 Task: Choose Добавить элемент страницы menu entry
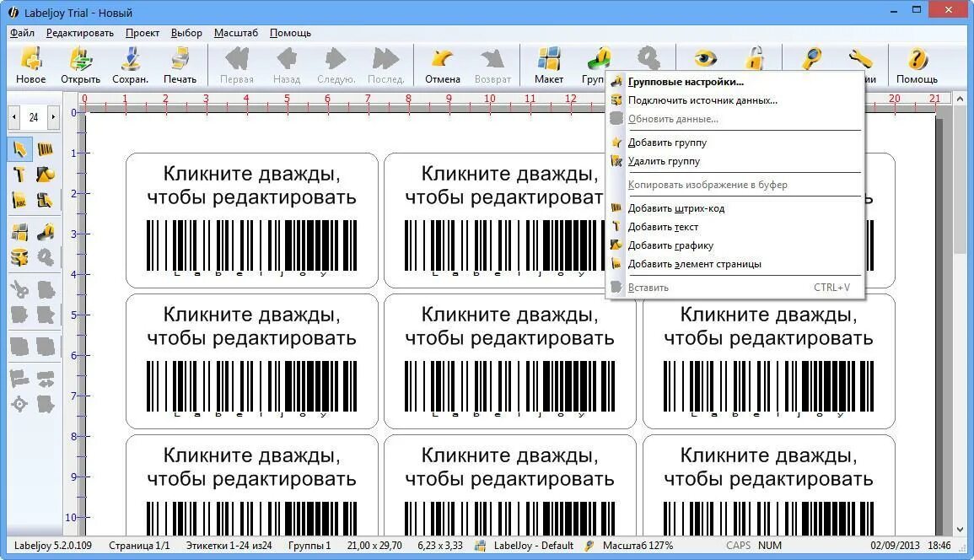click(x=735, y=264)
